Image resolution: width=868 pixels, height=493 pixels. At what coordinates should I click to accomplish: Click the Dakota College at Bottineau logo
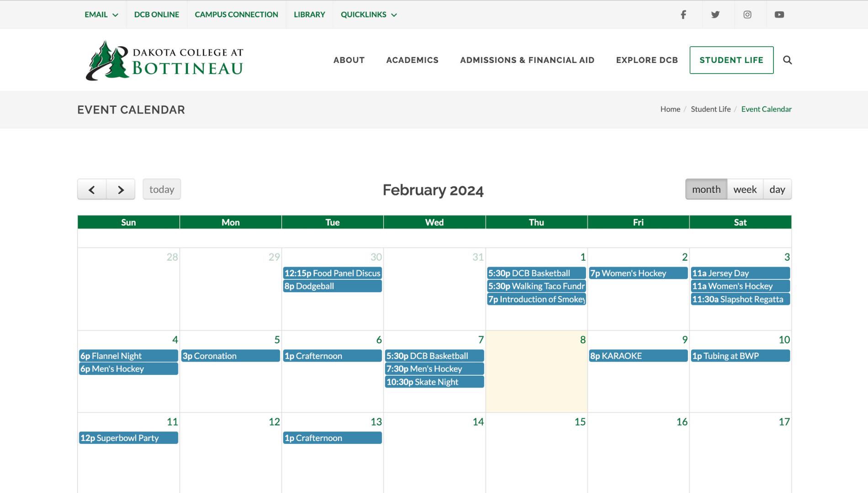164,61
